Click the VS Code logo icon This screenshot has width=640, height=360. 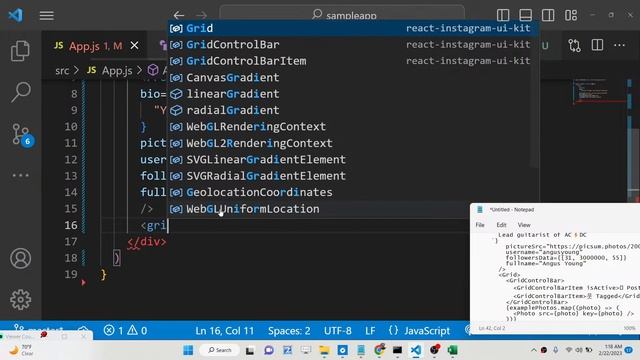(x=16, y=16)
